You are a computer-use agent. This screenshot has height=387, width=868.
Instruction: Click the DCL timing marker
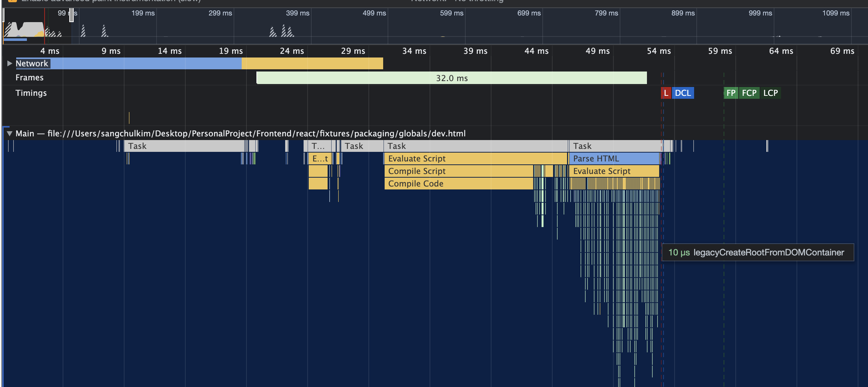pos(683,93)
